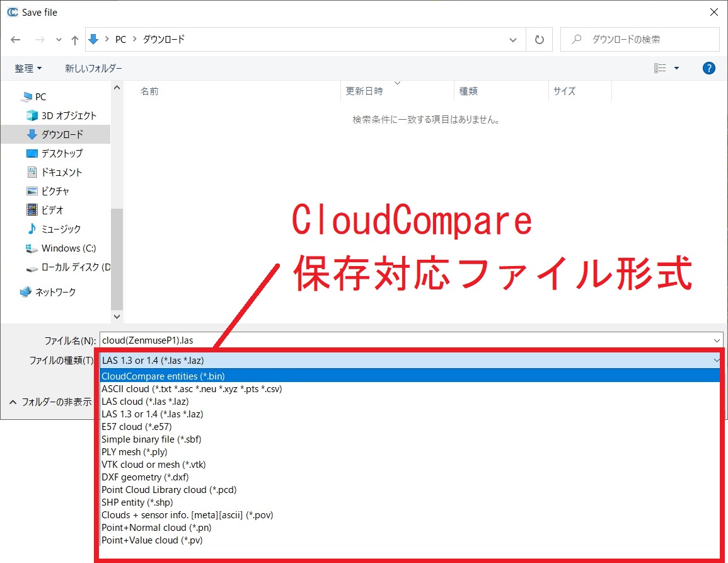Screen dimensions: 728x563
Task: Choose PLY mesh (*.ply) format
Action: pos(410,451)
